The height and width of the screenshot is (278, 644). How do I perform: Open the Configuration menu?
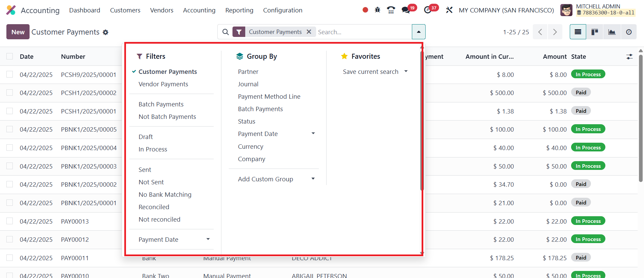[283, 10]
